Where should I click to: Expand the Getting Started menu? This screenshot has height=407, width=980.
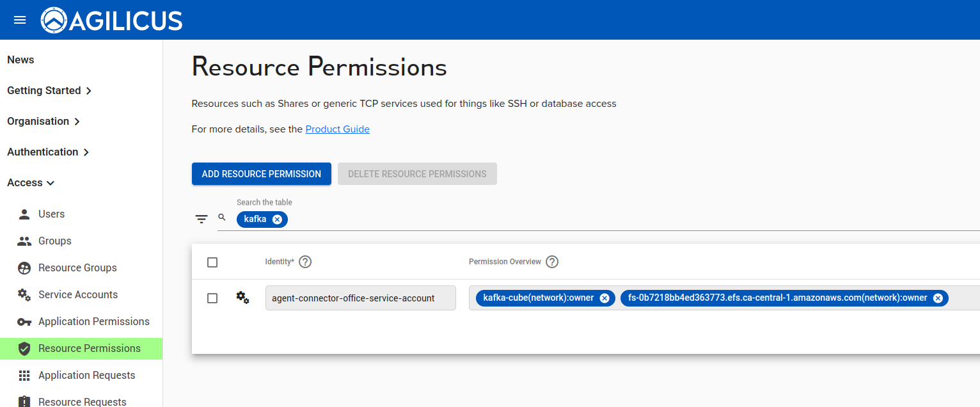click(49, 90)
